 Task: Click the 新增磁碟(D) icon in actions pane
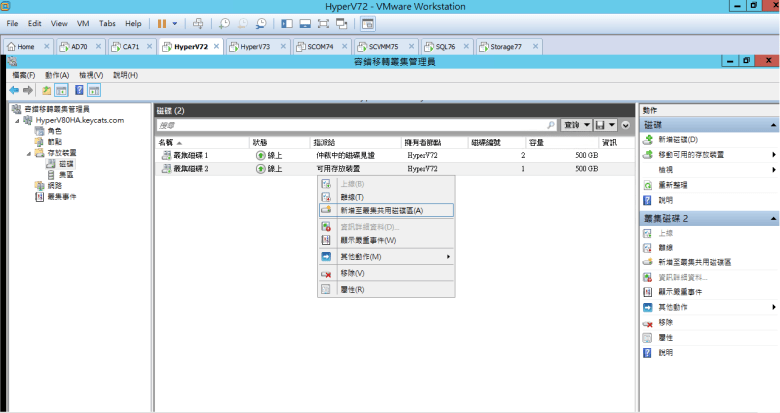pyautogui.click(x=648, y=140)
